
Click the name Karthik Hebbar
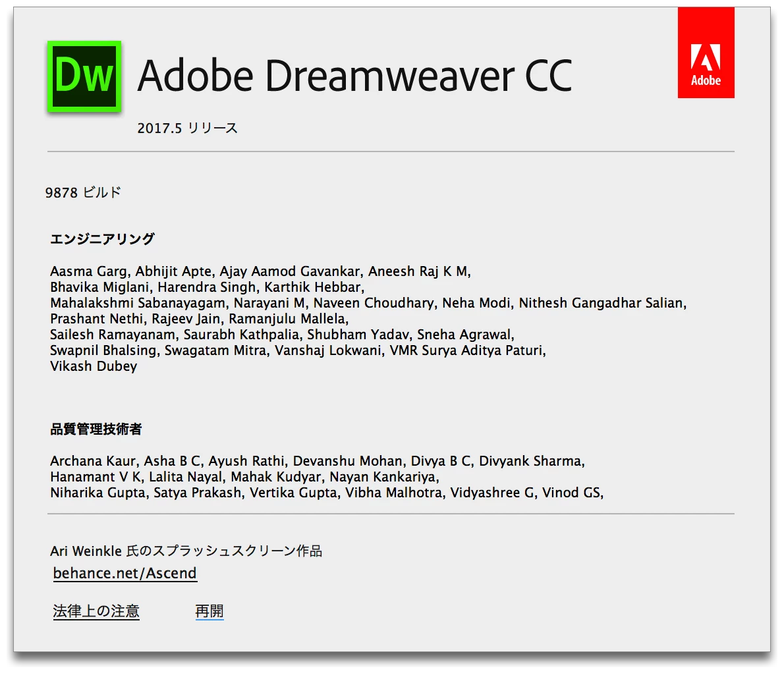312,287
